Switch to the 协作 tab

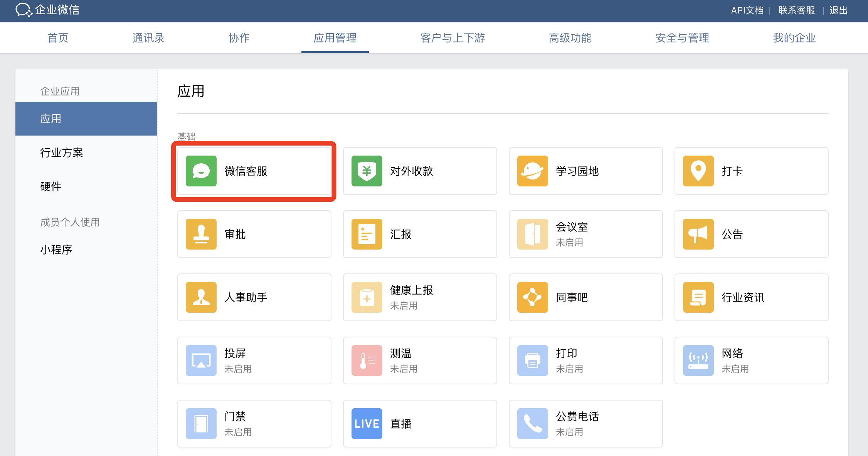click(239, 38)
